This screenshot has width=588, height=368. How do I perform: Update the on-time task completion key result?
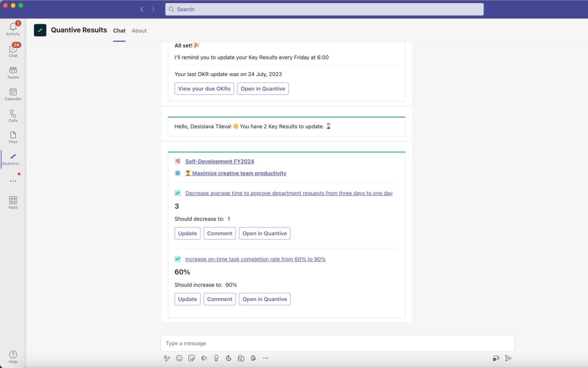click(187, 299)
